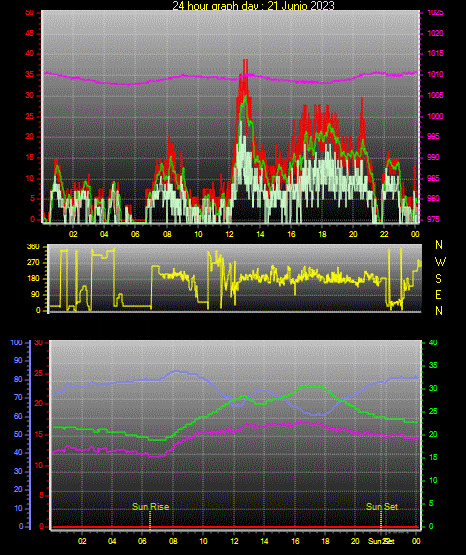Click the S wind direction letter

coord(438,279)
